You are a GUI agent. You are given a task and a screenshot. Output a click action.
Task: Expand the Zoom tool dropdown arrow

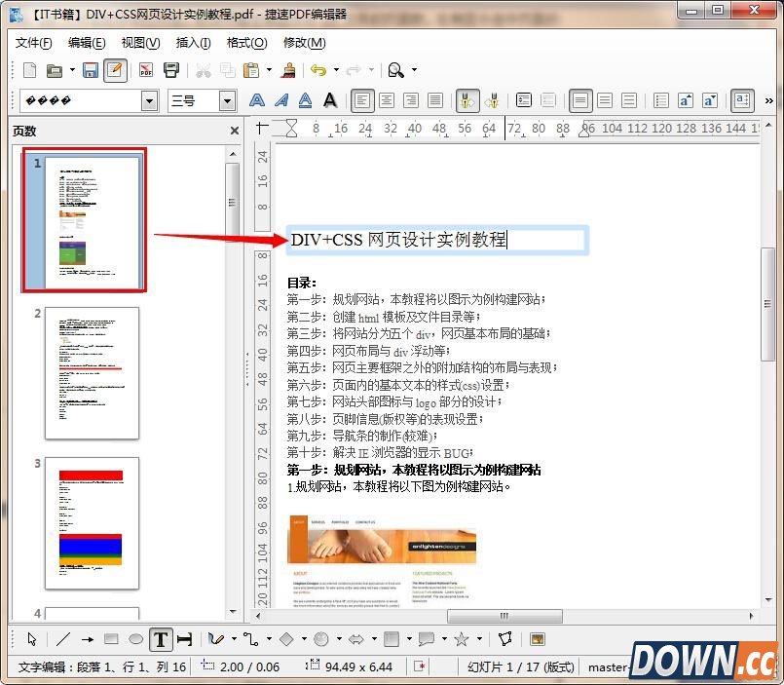[414, 70]
